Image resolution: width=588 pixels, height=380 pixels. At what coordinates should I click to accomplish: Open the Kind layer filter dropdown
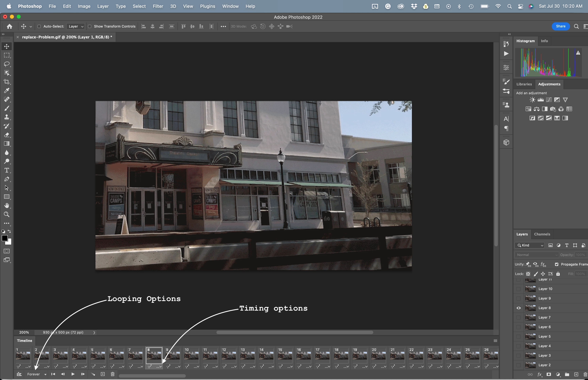click(529, 245)
